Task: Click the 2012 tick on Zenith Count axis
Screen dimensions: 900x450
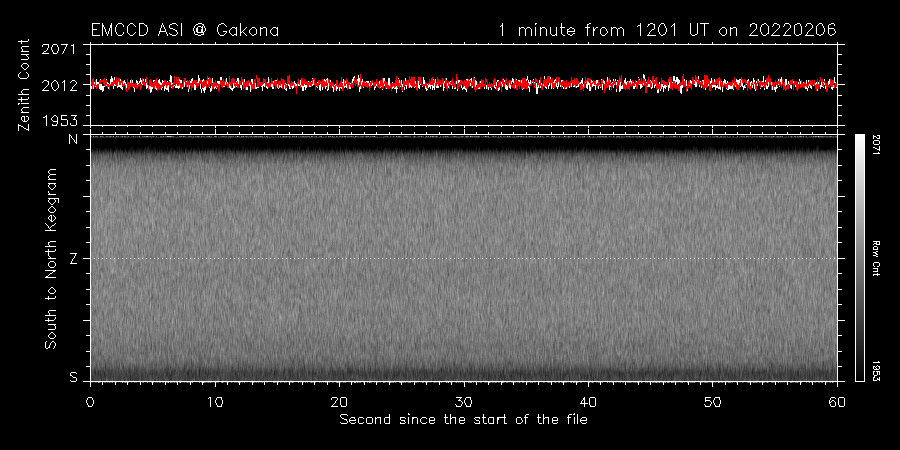Action: coord(59,86)
